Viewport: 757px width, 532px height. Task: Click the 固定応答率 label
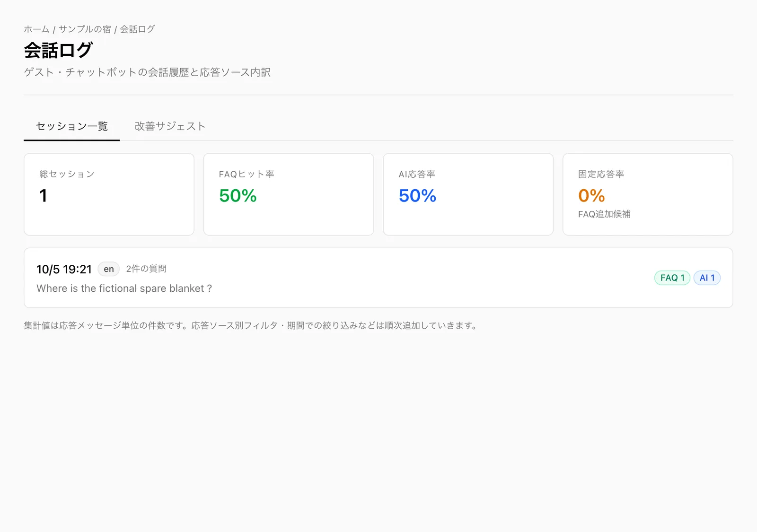pos(601,174)
